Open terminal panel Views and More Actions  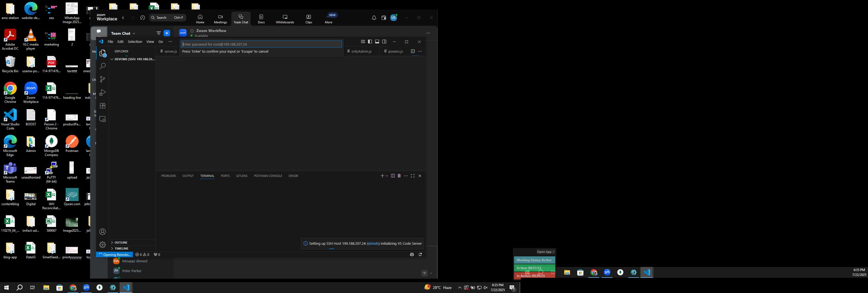[406, 176]
